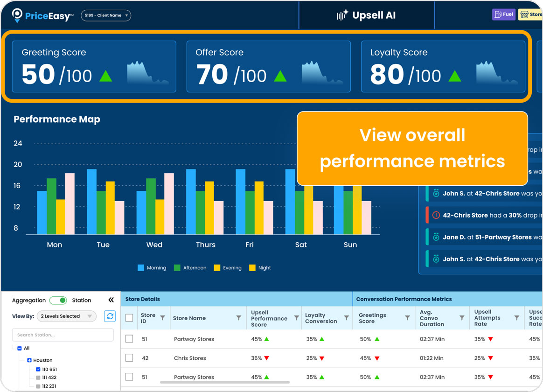
Task: Click the Search Station input field
Action: pyautogui.click(x=63, y=335)
